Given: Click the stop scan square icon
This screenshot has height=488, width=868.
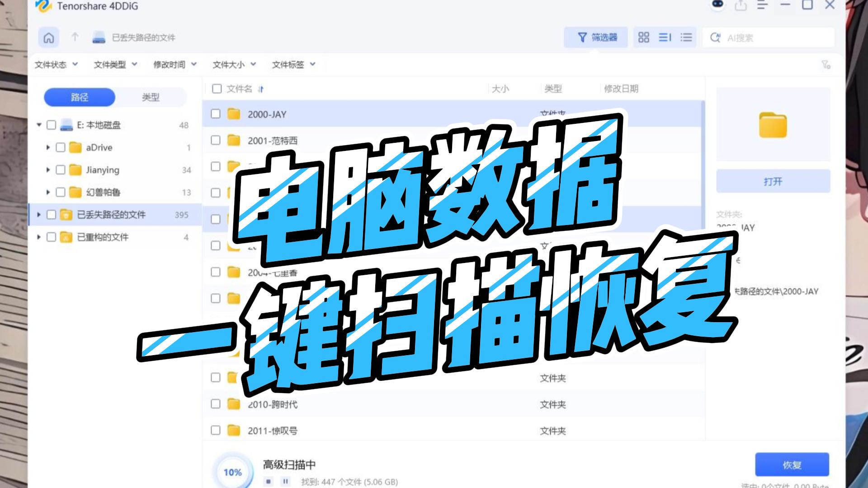Looking at the screenshot, I should click(269, 482).
